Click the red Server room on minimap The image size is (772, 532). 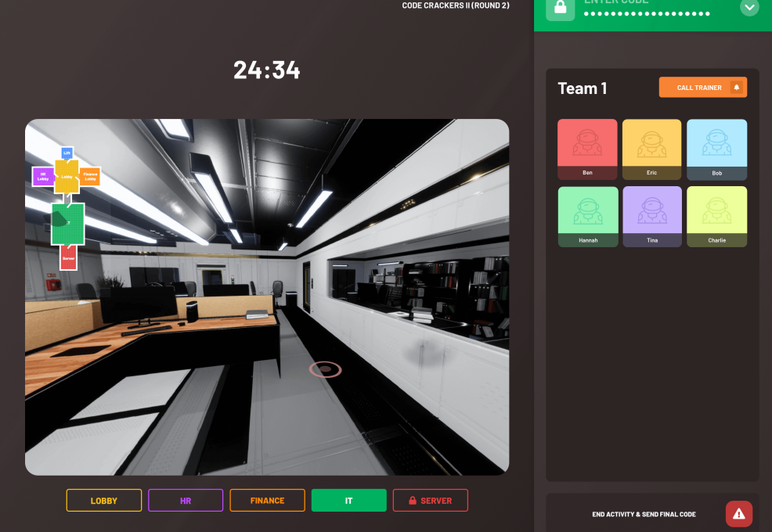point(68,257)
